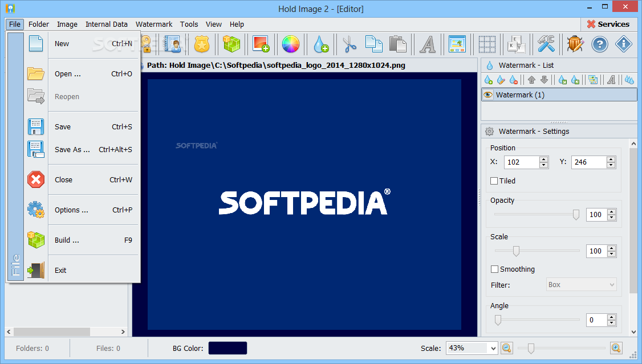Enable the Tiled checkbox
642x364 pixels.
click(494, 181)
